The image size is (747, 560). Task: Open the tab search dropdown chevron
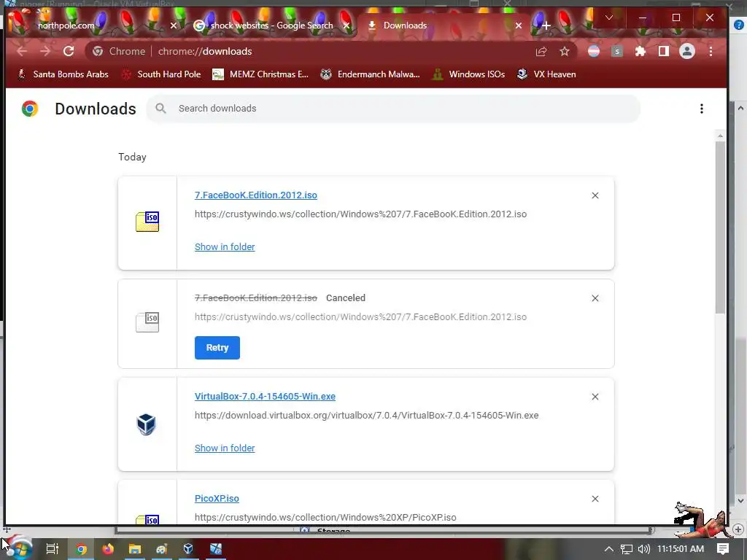point(609,17)
